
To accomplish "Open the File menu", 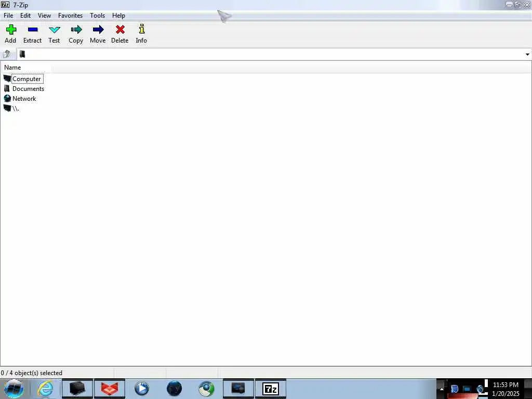I will pyautogui.click(x=8, y=16).
